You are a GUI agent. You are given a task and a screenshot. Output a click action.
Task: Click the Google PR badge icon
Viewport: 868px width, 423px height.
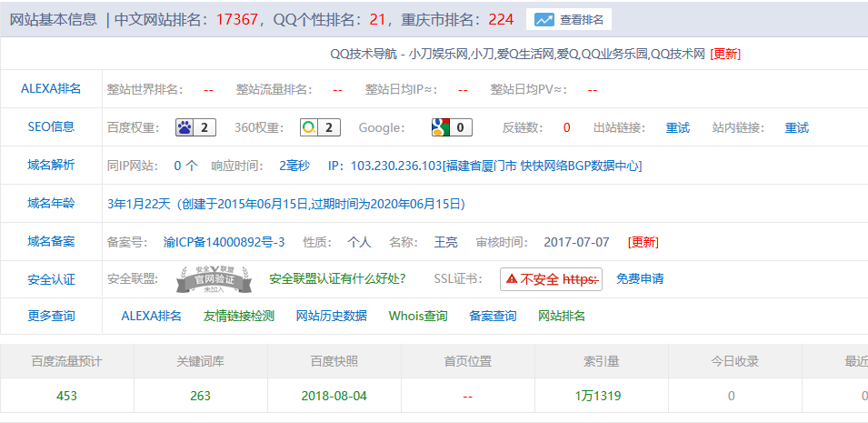tap(452, 127)
